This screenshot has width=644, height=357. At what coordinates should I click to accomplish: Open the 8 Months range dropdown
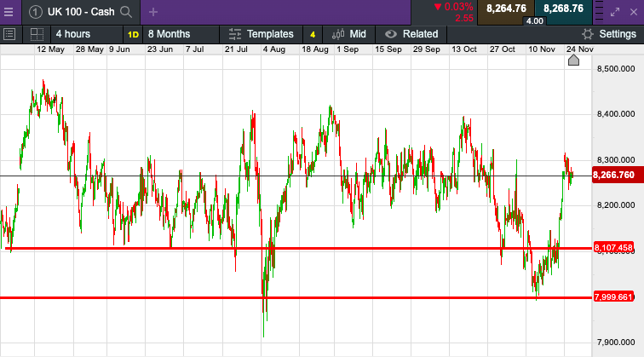click(x=181, y=34)
